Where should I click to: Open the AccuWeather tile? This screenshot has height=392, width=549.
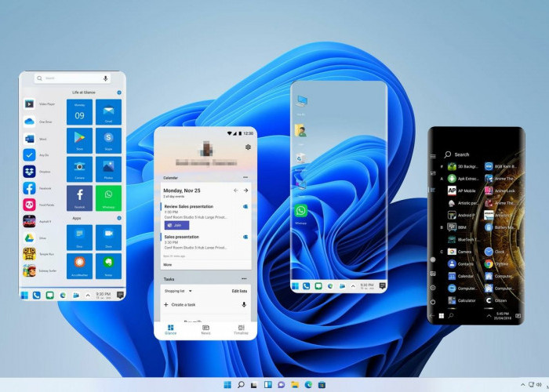pyautogui.click(x=79, y=266)
